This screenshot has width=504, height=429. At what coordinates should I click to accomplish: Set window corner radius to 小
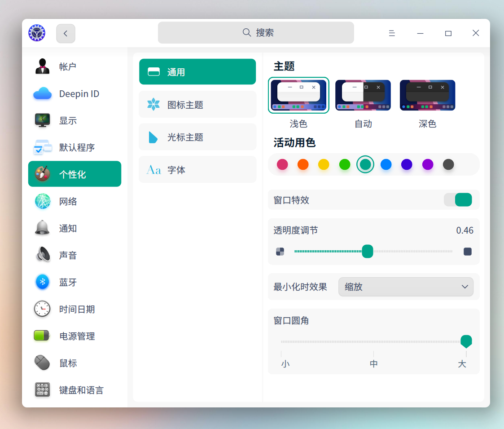(x=285, y=364)
